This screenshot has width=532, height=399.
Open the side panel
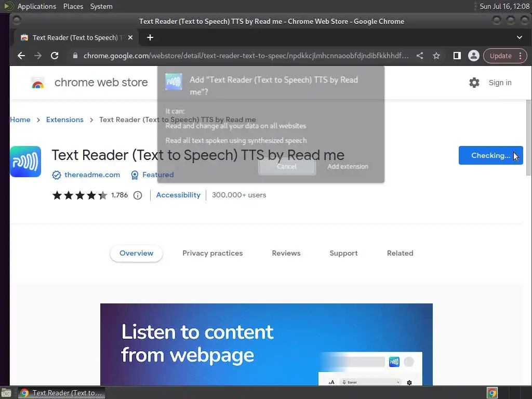457,56
